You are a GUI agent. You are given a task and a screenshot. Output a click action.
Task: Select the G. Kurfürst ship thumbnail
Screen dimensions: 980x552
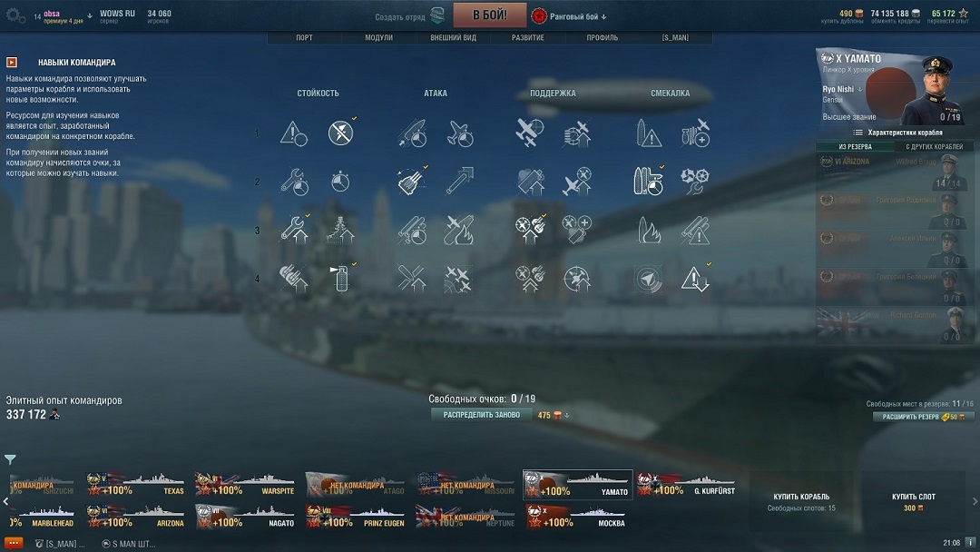tap(686, 485)
